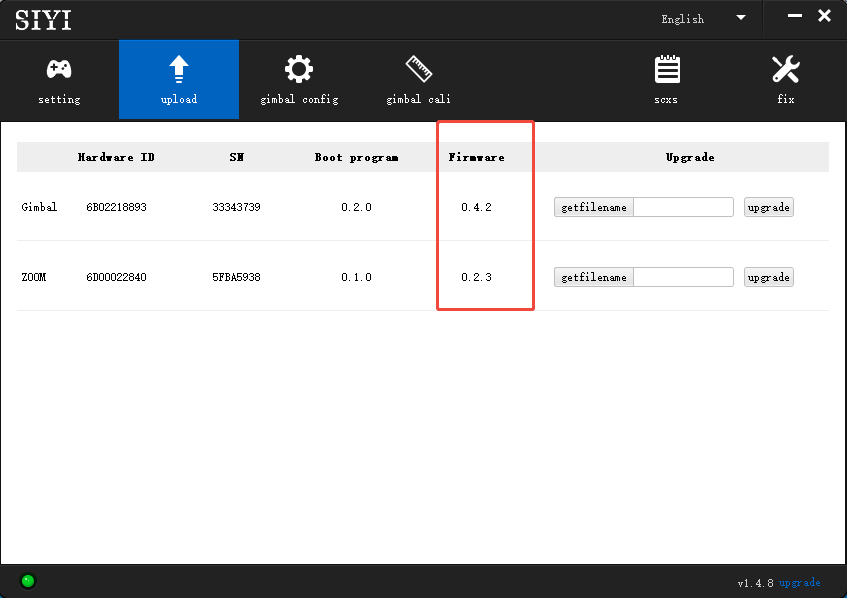Open the fix tools icon
Viewport: 847px width, 598px height.
coord(786,70)
